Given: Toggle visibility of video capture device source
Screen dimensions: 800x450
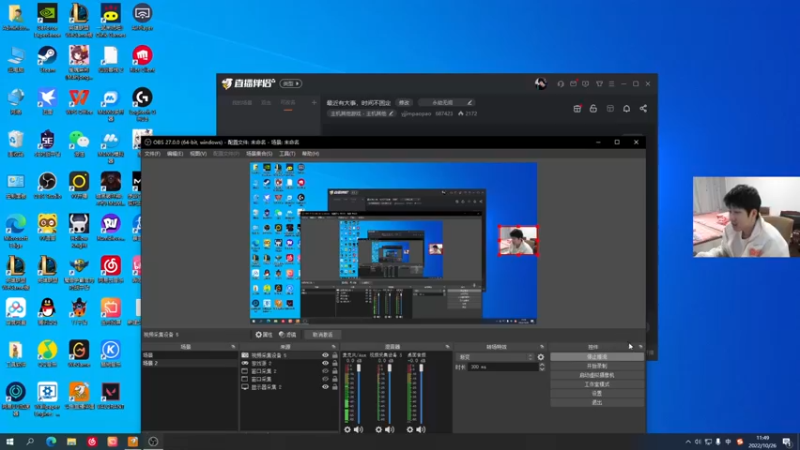Looking at the screenshot, I should click(x=325, y=355).
